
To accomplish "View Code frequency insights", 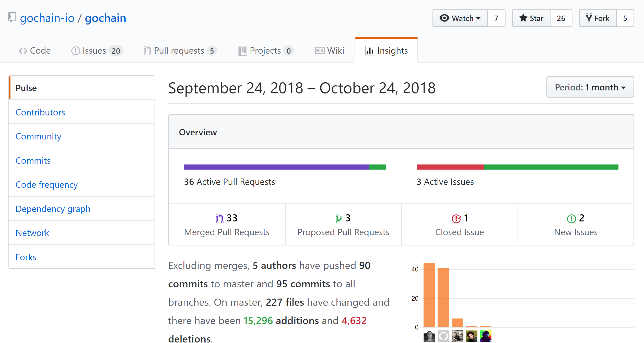I will (x=46, y=185).
